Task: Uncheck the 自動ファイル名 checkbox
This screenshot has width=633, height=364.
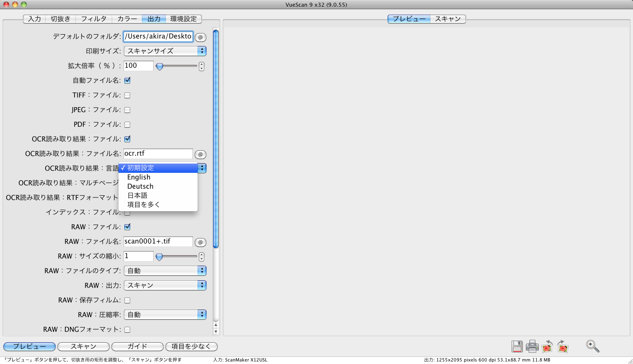Action: 127,80
